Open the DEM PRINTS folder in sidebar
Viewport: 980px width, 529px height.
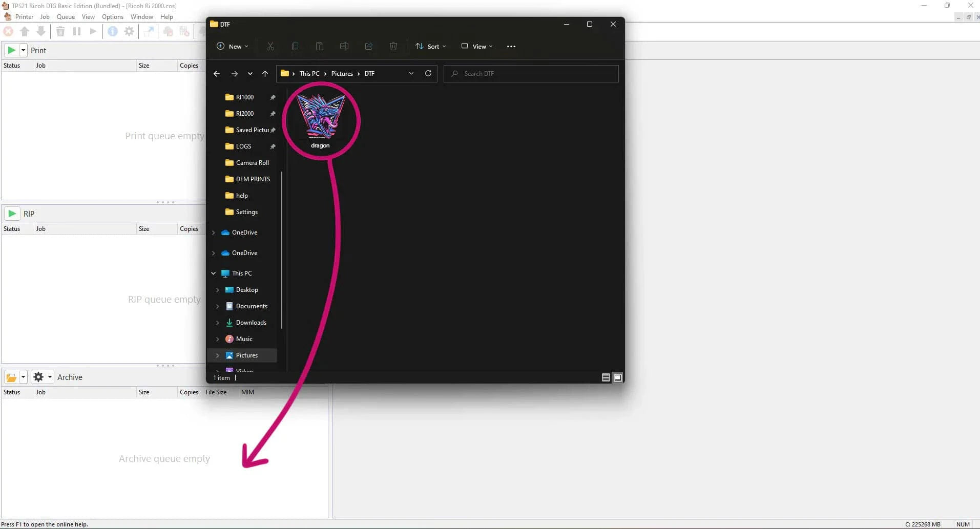253,179
